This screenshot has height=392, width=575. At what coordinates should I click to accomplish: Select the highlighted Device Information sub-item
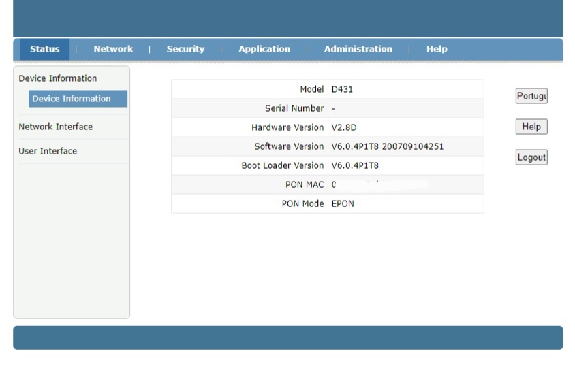[72, 99]
